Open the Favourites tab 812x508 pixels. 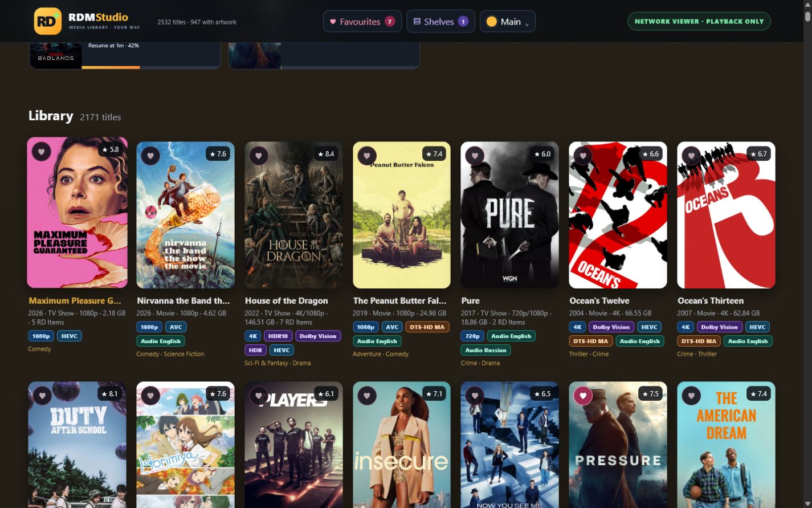coord(362,21)
